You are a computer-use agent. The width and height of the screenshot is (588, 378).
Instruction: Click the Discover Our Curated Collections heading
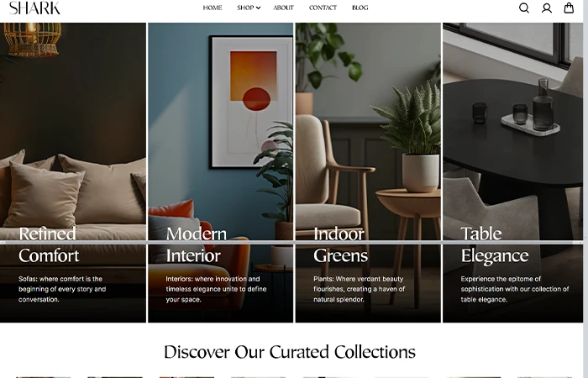tap(290, 352)
